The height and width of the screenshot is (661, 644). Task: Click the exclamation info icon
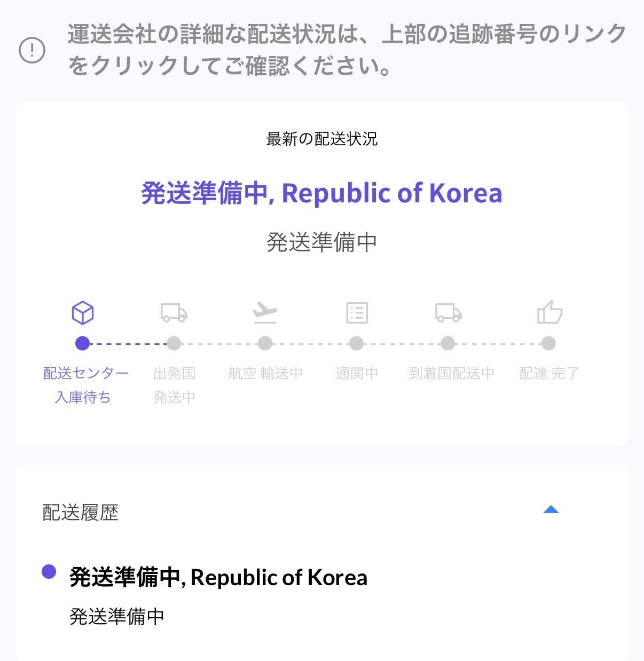[x=32, y=51]
